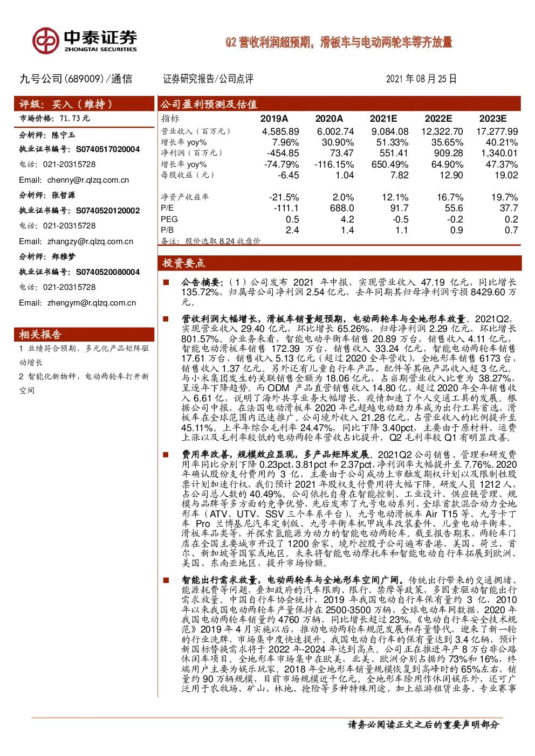Click the red bullet before 费用率改善
535x756 pixels.
(x=167, y=455)
